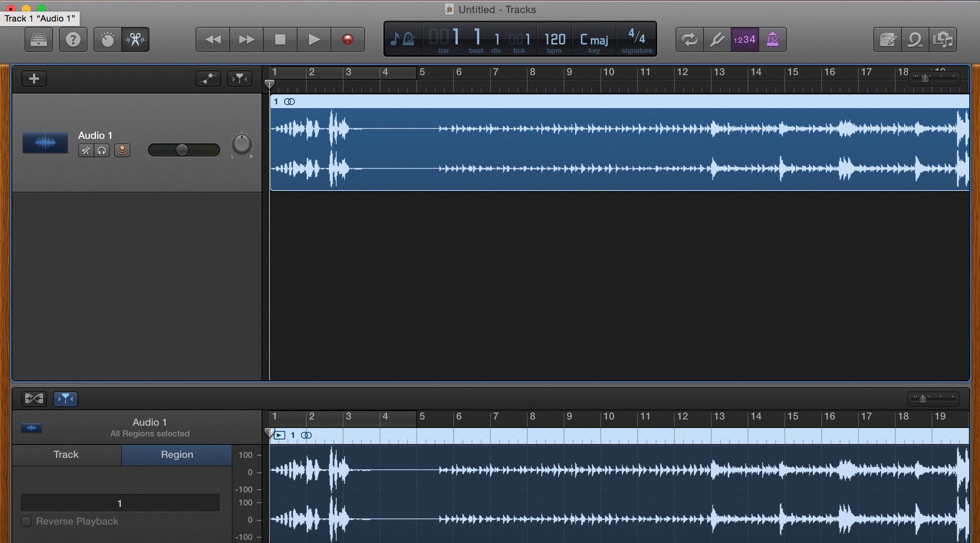Image resolution: width=980 pixels, height=543 pixels.
Task: Click the record enable button
Action: tap(122, 149)
